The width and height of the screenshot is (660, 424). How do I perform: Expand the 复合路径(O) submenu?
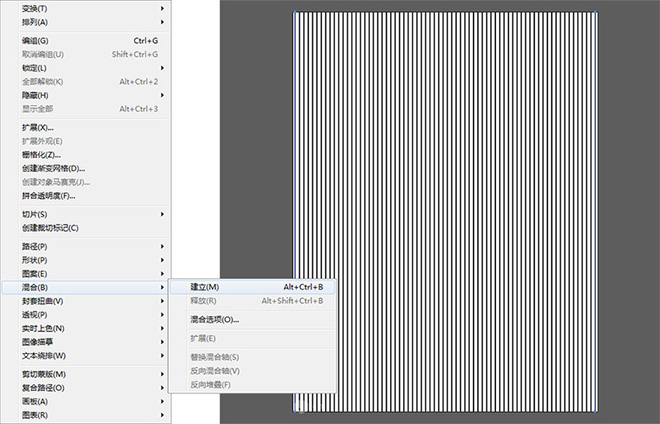(x=43, y=387)
